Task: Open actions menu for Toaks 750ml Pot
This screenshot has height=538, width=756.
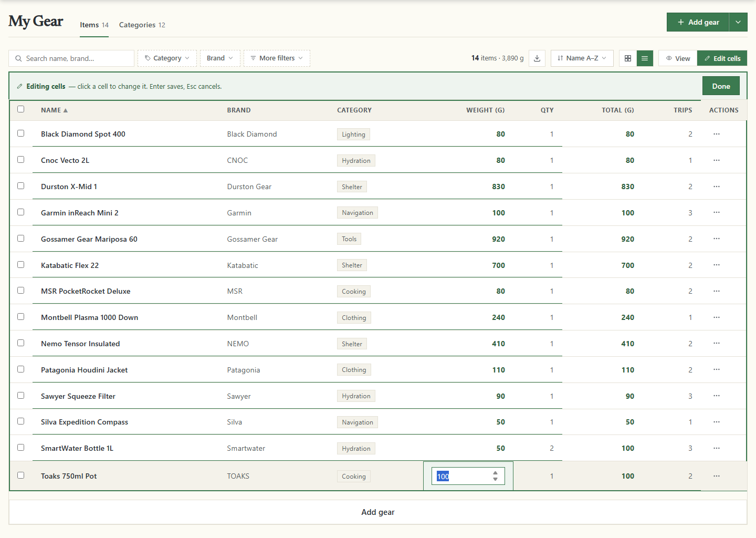Action: [717, 476]
